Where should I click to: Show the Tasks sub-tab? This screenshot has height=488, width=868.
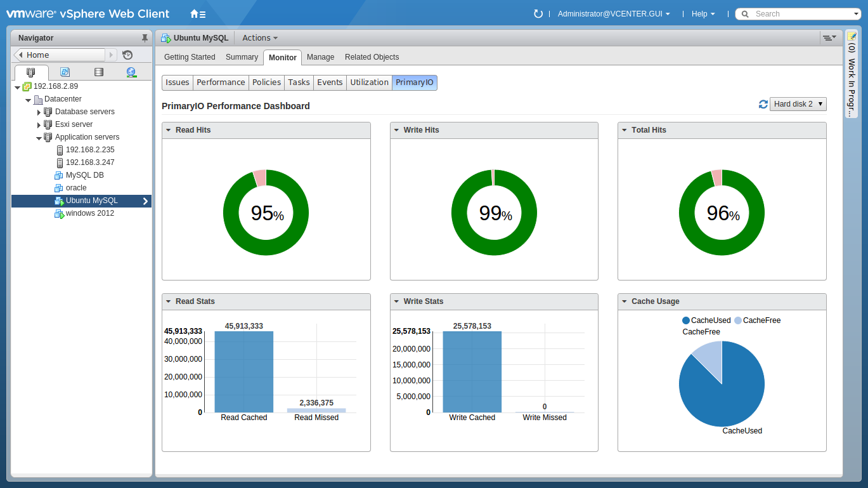click(299, 82)
